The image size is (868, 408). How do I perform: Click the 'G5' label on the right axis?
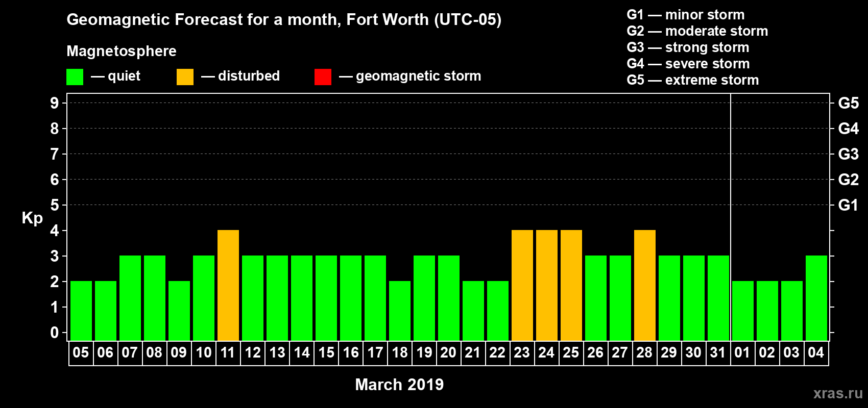click(849, 103)
